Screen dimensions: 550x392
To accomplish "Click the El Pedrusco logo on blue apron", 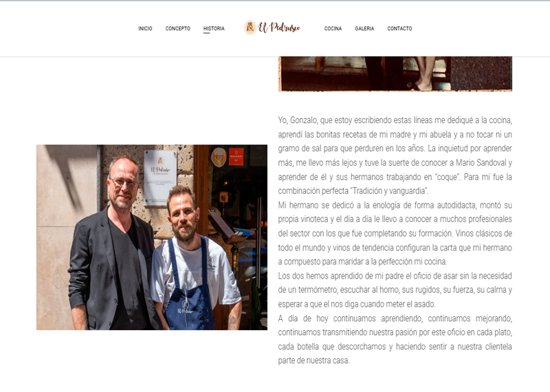I will click(x=184, y=310).
